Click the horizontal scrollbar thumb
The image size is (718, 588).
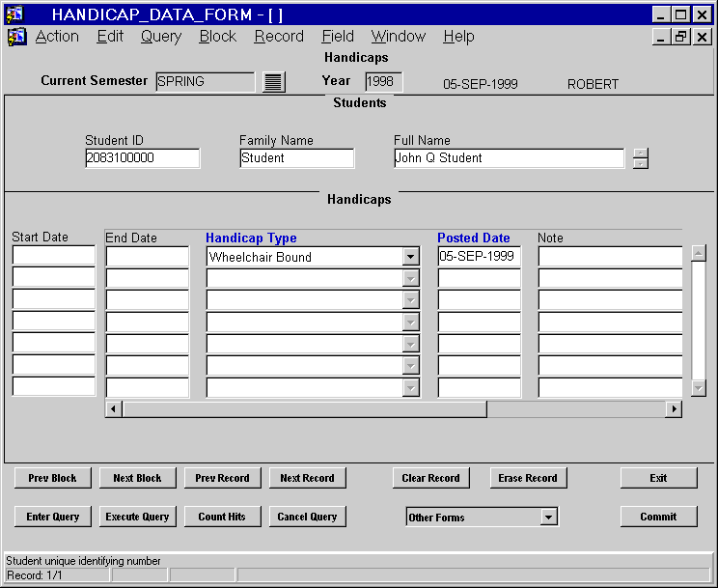[x=305, y=408]
